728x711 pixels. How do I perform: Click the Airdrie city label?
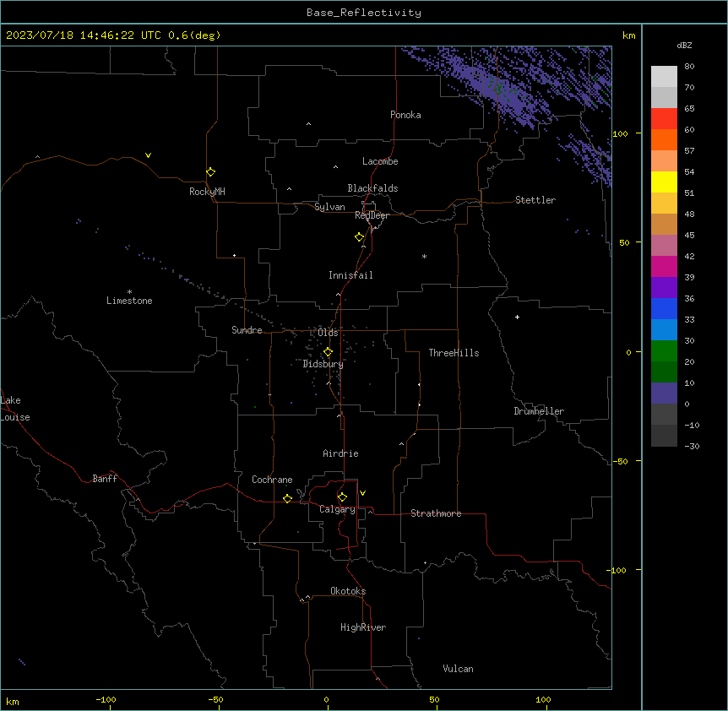pyautogui.click(x=340, y=453)
